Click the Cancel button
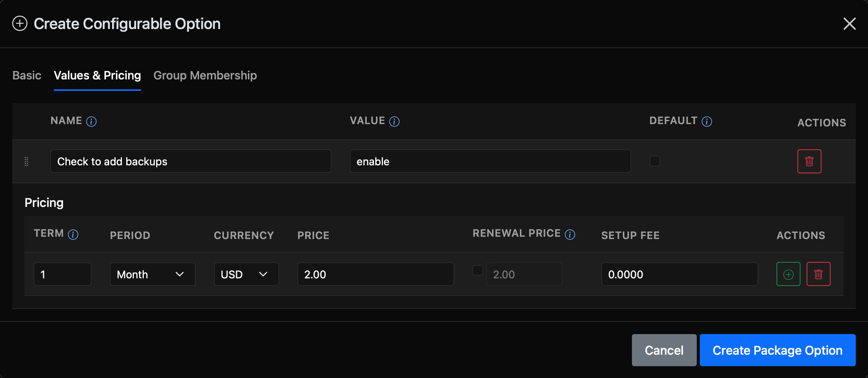This screenshot has width=868, height=378. click(x=664, y=350)
